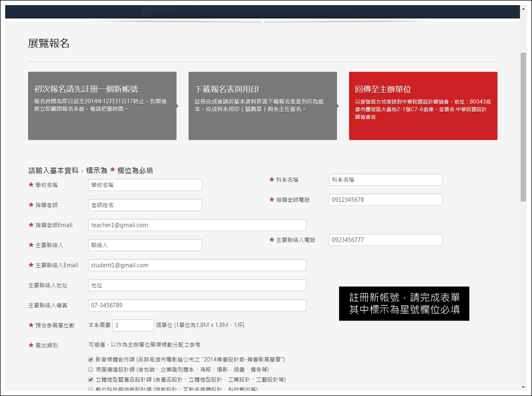Uncheck the 影音媒體創作類 checkbox
Screen dimensions: 532x396
[x=91, y=359]
